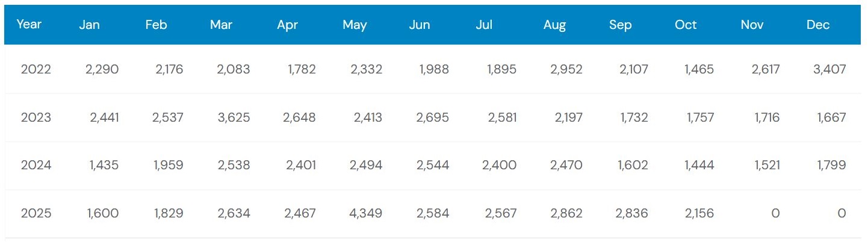Click the 2025 row label
Image resolution: width=868 pixels, height=244 pixels.
tap(36, 213)
